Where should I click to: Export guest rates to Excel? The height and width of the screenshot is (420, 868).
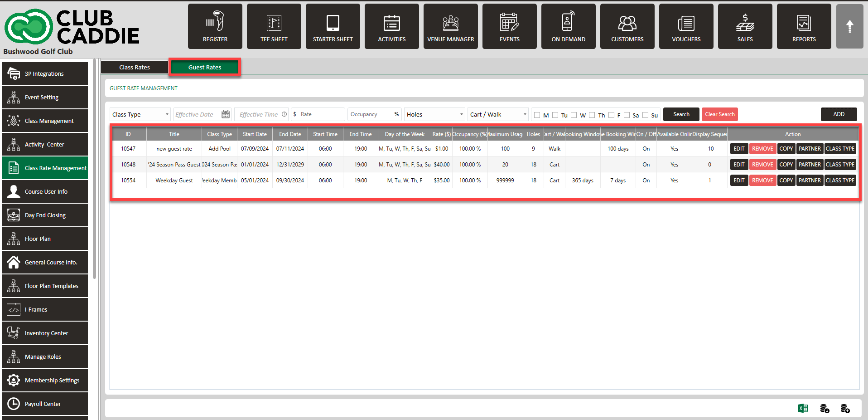click(803, 408)
